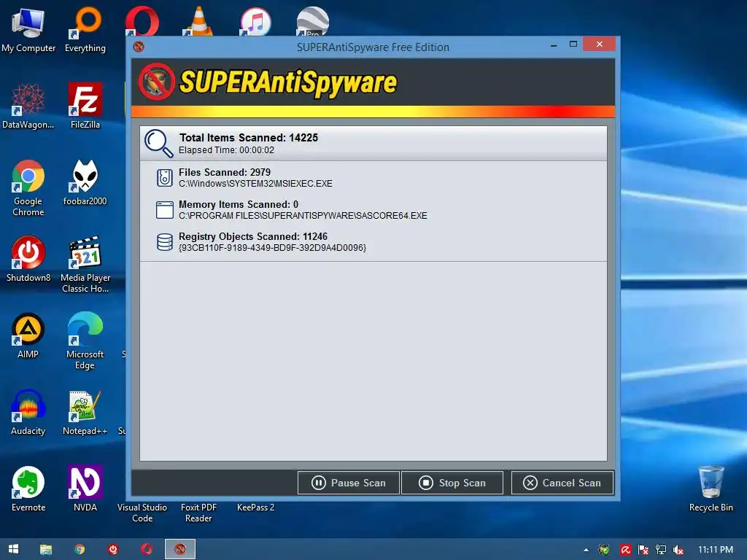Screen dimensions: 747x560
Task: Select Media Player Classic desktop icon
Action: click(x=85, y=265)
